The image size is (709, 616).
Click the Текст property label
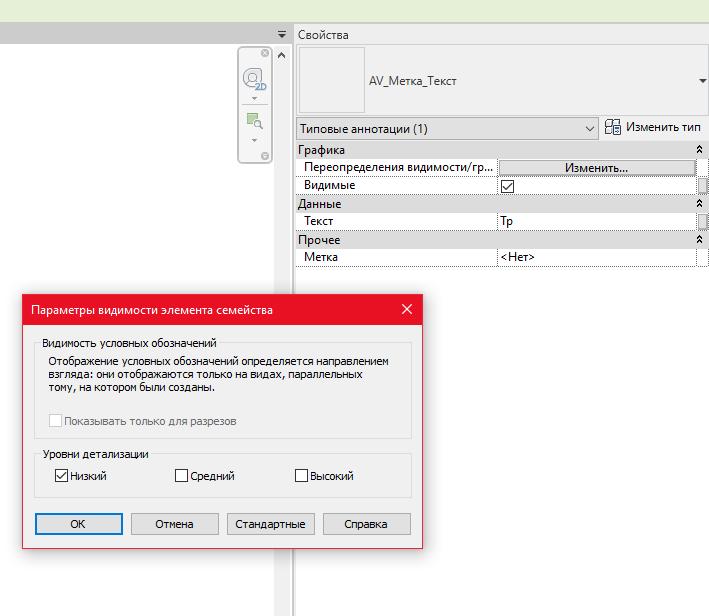click(x=318, y=221)
